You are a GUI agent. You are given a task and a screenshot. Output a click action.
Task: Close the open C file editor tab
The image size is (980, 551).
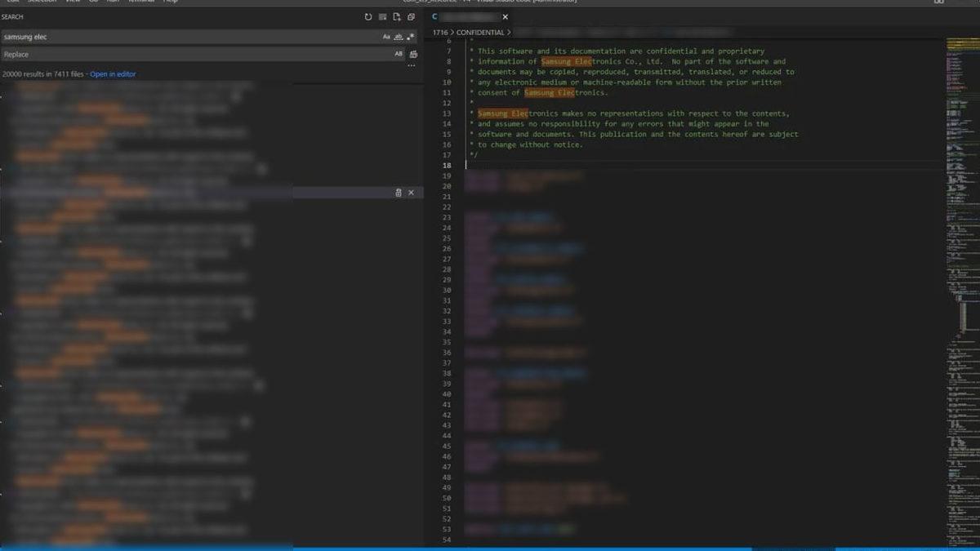(505, 17)
